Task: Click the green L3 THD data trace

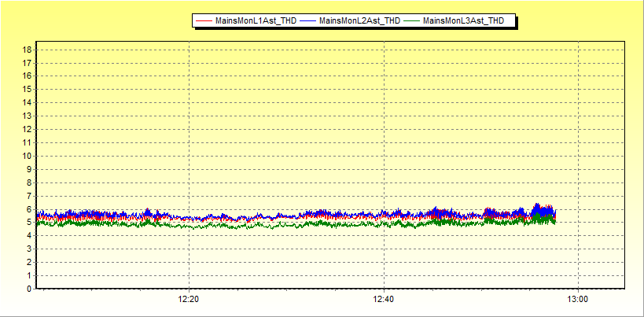Action: [x=236, y=225]
